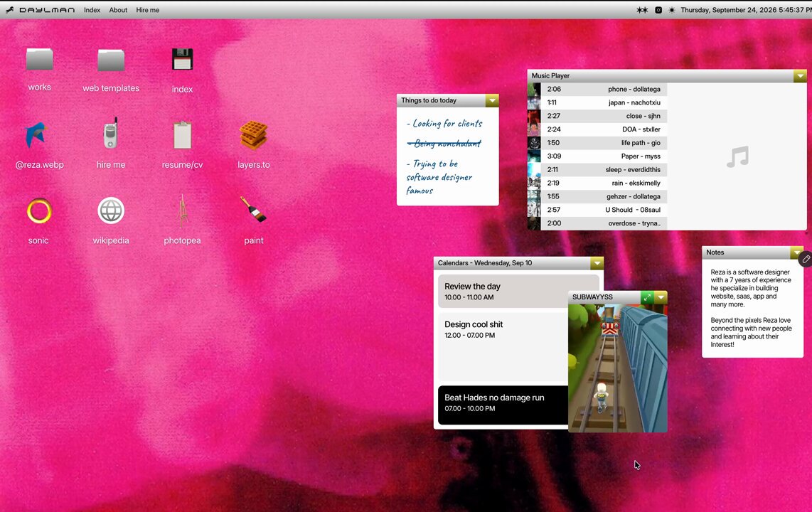Launch the layers.to waffle icon
Image resolution: width=812 pixels, height=512 pixels.
(253, 135)
